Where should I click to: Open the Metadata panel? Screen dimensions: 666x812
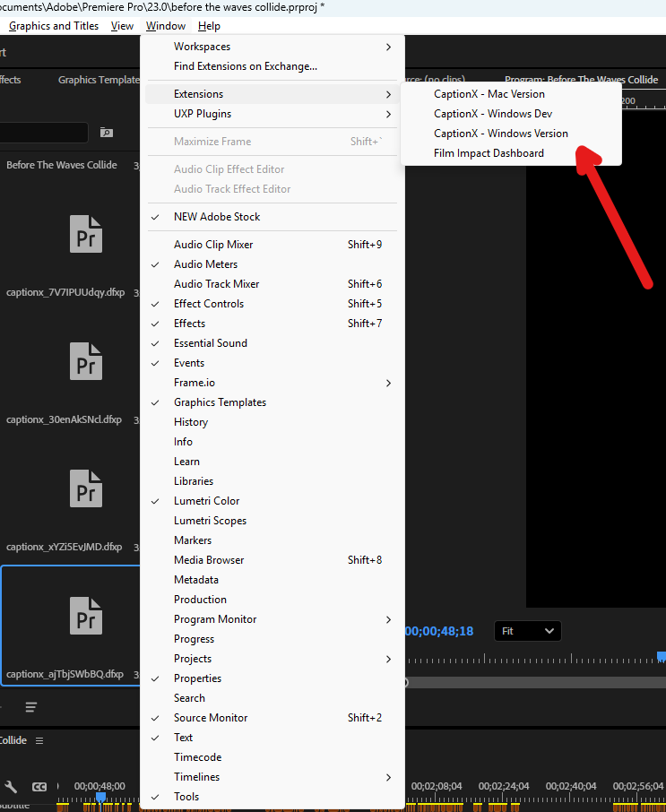pos(272,580)
